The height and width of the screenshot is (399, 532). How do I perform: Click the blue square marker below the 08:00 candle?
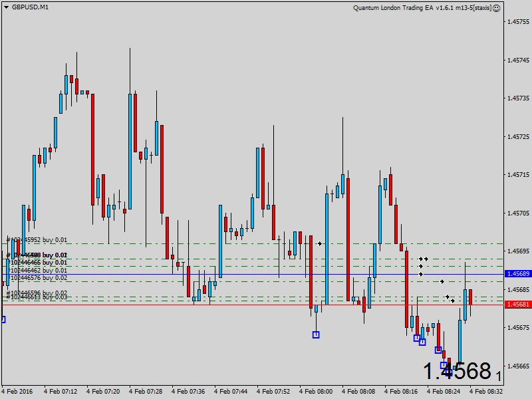point(316,335)
